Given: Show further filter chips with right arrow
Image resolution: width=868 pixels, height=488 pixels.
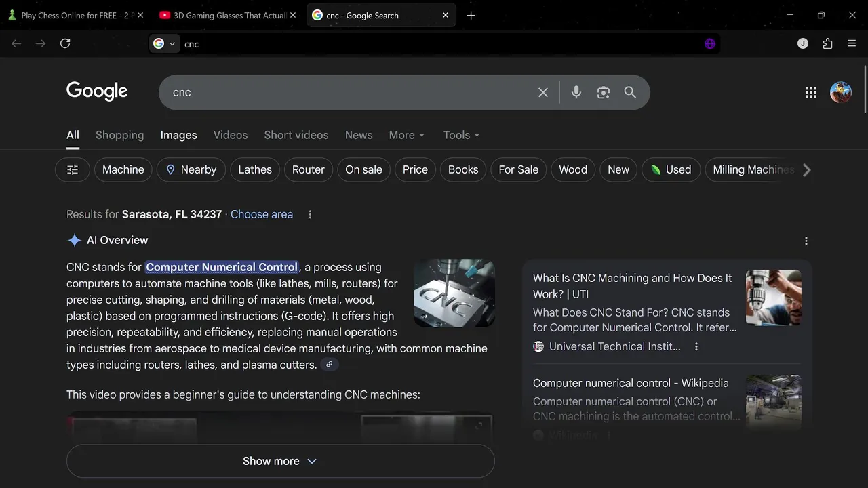Looking at the screenshot, I should point(806,170).
